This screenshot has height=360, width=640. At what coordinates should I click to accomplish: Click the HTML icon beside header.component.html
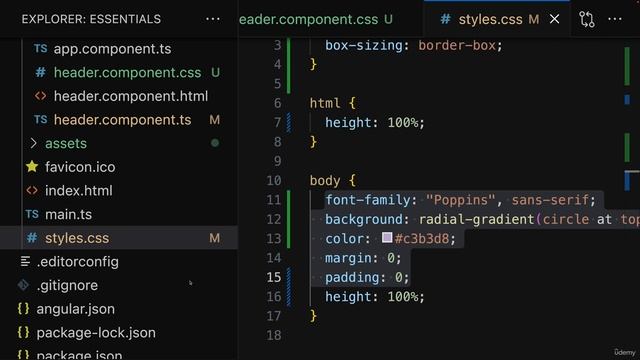click(40, 96)
